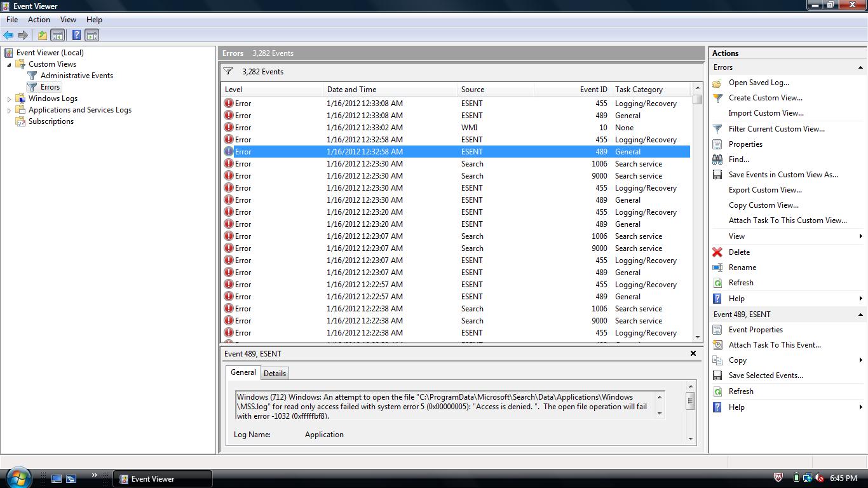Show hidden quick launch icons chevron
868x488 pixels.
pos(94,475)
